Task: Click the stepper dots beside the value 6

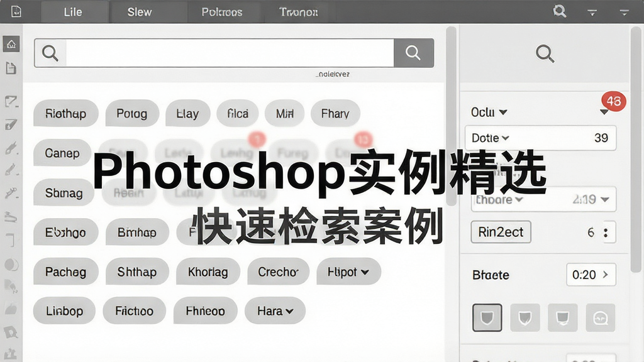Action: click(x=606, y=233)
